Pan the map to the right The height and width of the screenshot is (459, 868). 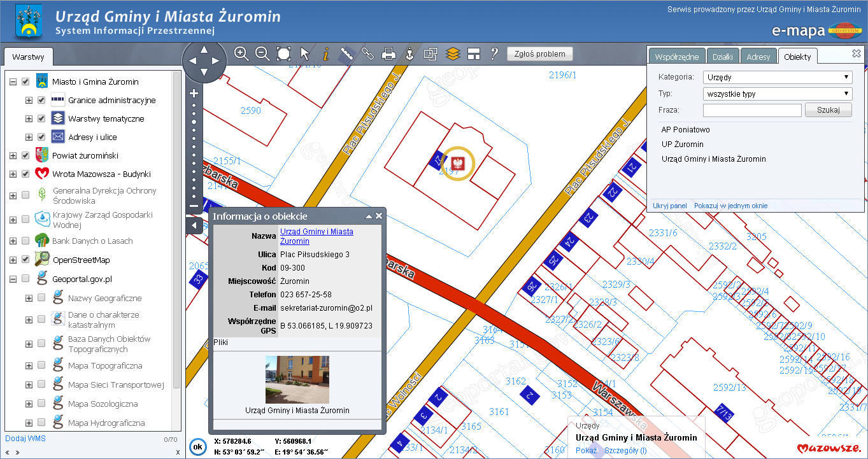[x=217, y=62]
